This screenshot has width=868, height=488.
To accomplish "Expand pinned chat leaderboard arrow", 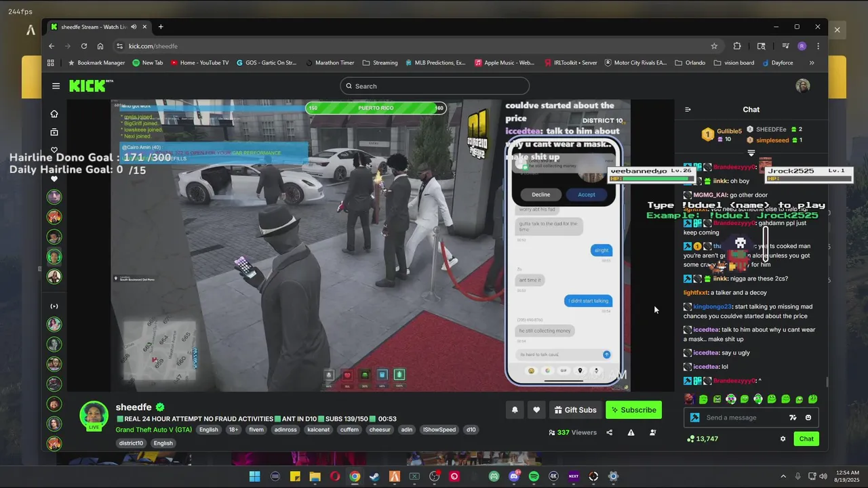I will pos(751,153).
